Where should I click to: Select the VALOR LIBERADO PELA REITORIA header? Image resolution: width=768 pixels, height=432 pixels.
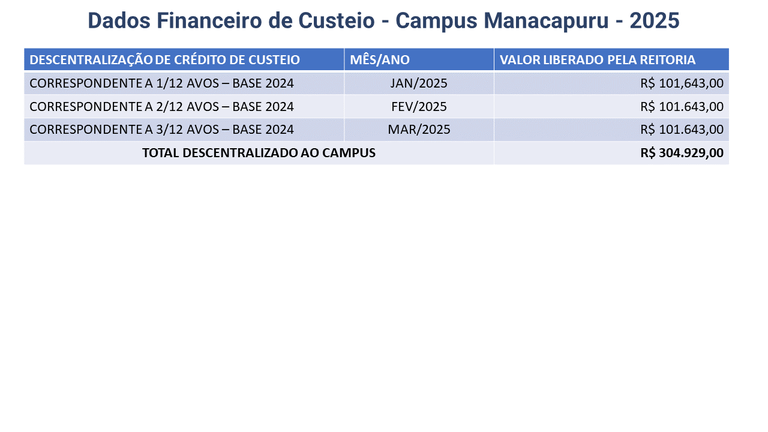[x=611, y=59]
